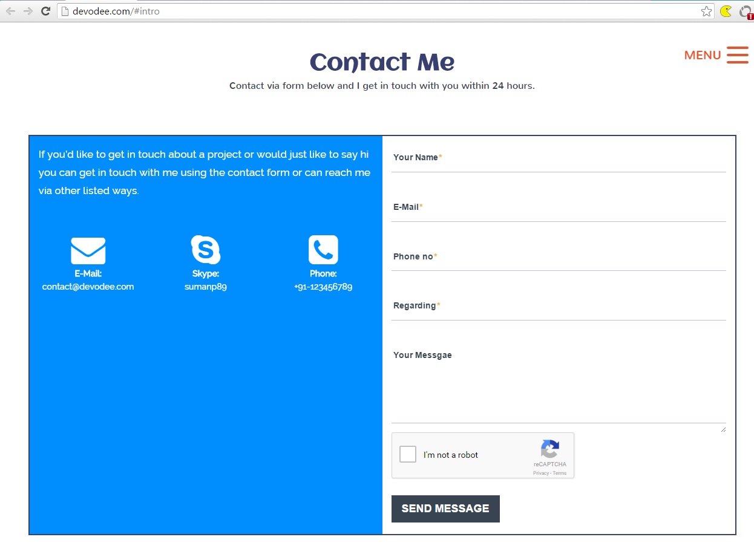Go back with the browser back arrow
The height and width of the screenshot is (560, 754).
[10, 11]
